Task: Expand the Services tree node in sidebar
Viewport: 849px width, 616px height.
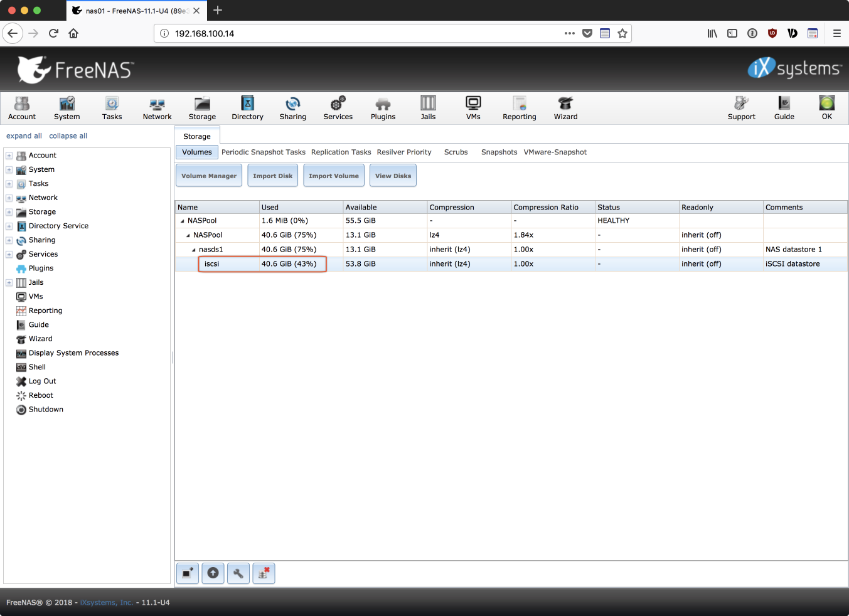Action: click(9, 254)
